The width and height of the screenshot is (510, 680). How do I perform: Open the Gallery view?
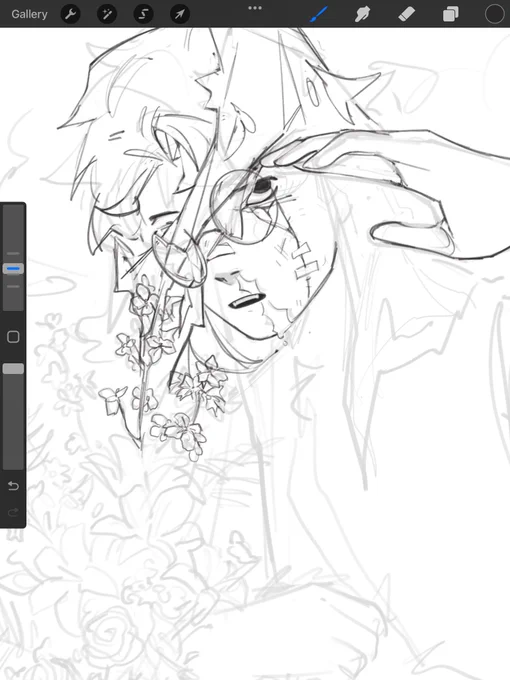(29, 14)
